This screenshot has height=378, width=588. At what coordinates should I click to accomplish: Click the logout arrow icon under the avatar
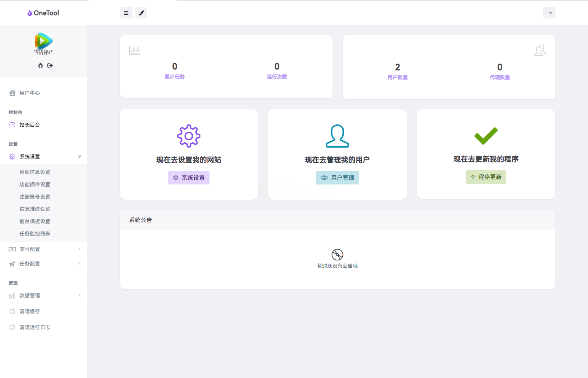(50, 65)
